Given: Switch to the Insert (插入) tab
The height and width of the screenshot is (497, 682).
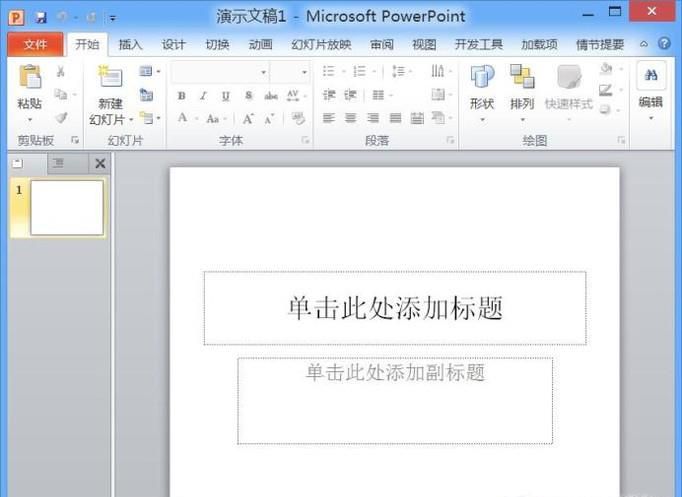Looking at the screenshot, I should [130, 44].
